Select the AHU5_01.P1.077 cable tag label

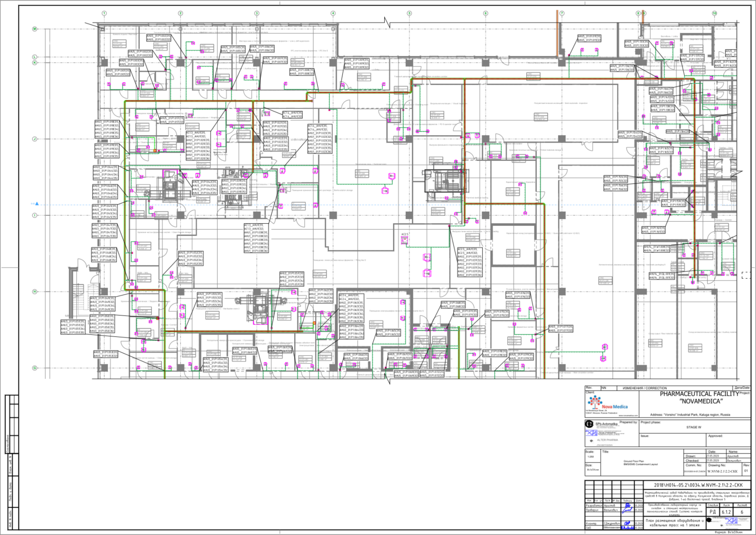tap(561, 329)
